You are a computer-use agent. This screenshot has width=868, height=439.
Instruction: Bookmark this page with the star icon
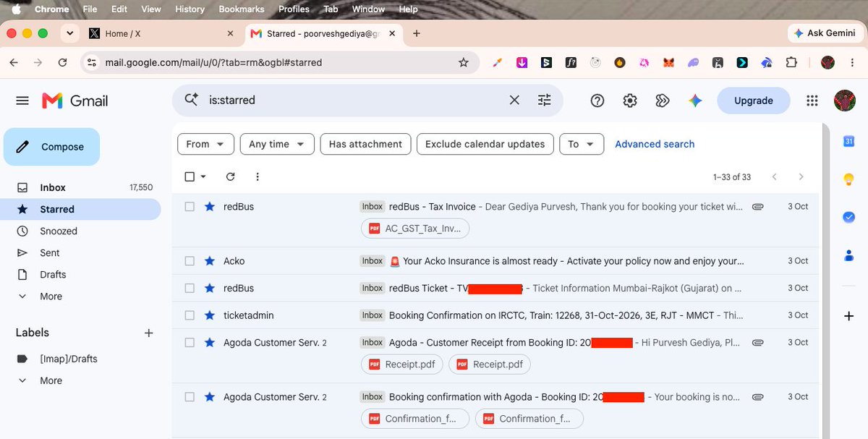(464, 63)
